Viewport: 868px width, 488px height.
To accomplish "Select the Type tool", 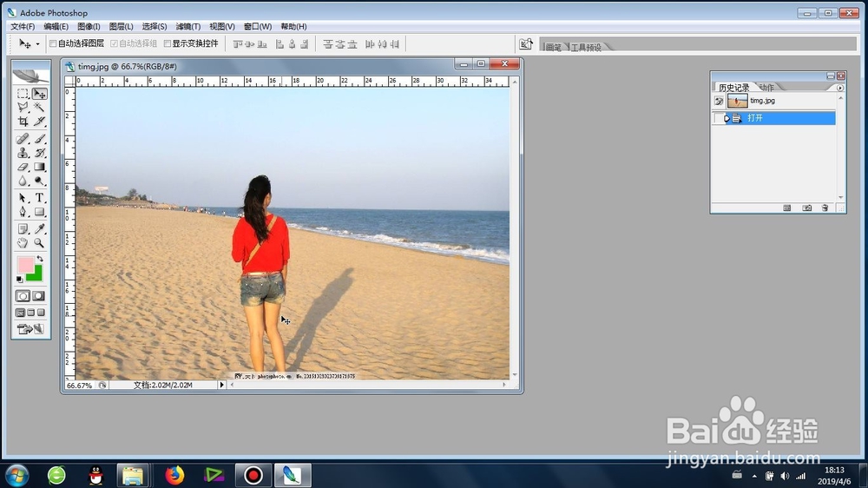I will pos(39,198).
